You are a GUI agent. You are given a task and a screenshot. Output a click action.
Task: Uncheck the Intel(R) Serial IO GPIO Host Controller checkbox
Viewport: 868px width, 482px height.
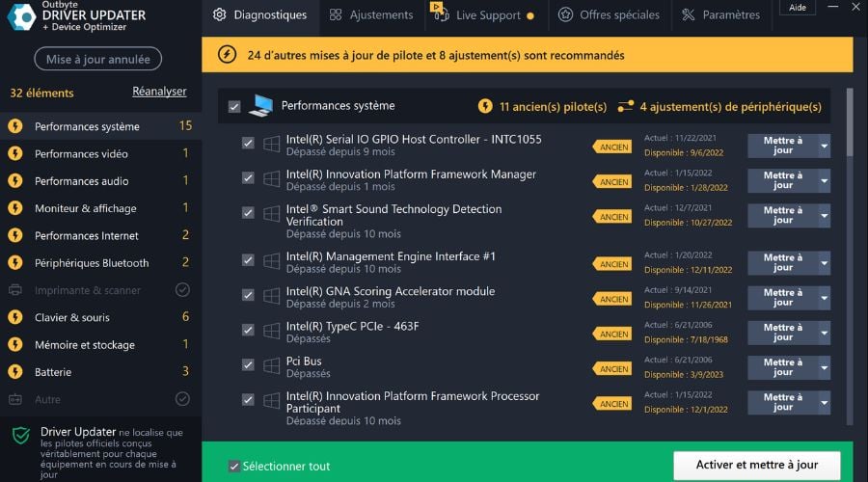(248, 144)
